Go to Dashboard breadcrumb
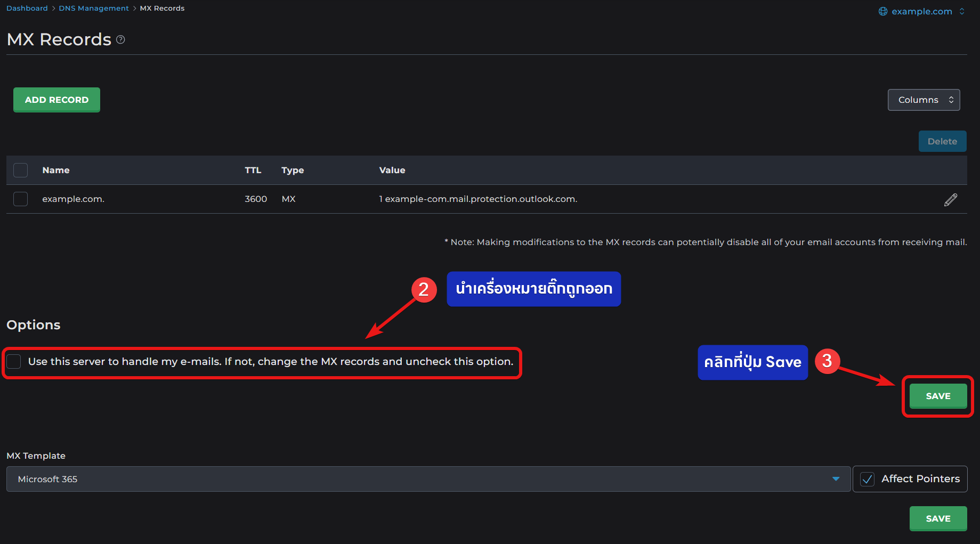The height and width of the screenshot is (544, 980). tap(27, 8)
